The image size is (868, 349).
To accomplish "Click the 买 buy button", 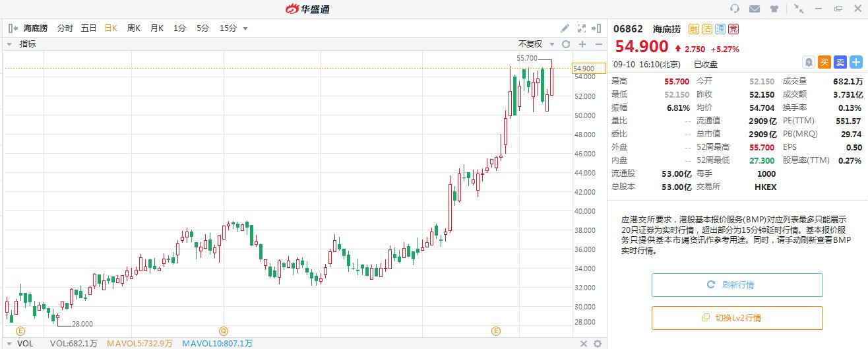I will [x=824, y=62].
